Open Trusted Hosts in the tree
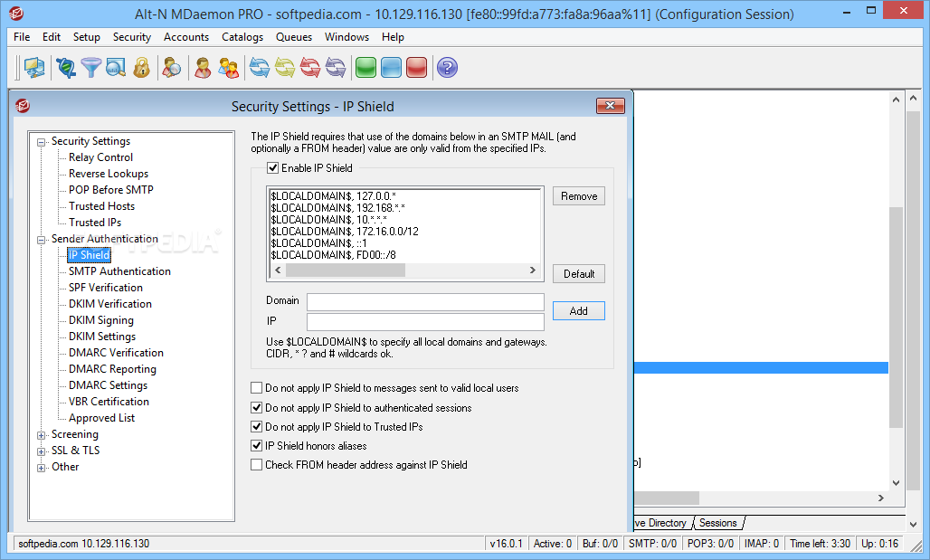This screenshot has width=930, height=560. tap(101, 206)
